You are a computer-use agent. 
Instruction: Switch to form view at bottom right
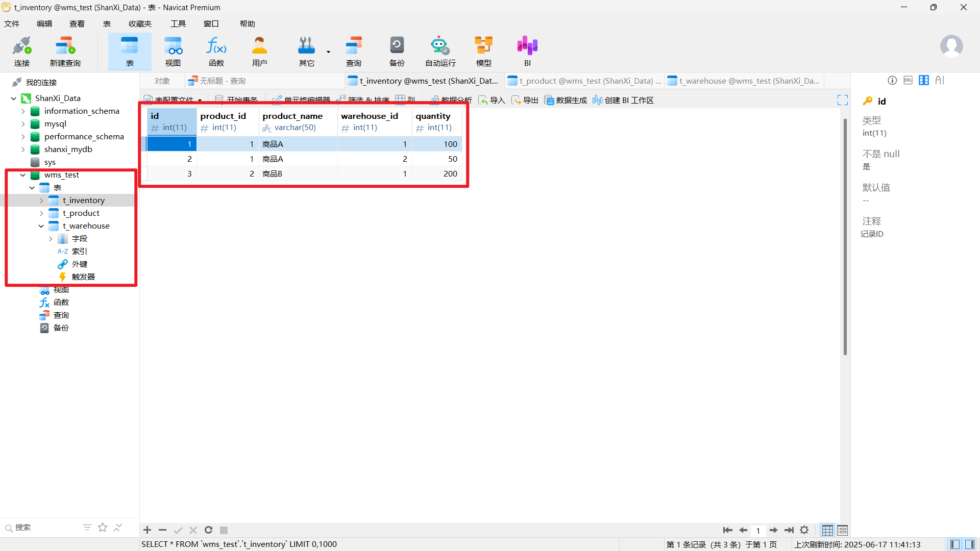pyautogui.click(x=842, y=530)
